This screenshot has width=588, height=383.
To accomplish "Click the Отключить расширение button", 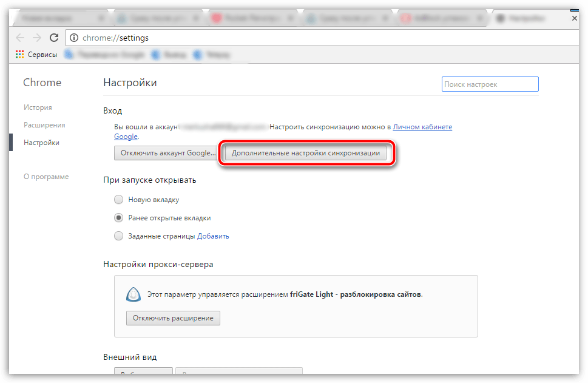I will [x=174, y=318].
